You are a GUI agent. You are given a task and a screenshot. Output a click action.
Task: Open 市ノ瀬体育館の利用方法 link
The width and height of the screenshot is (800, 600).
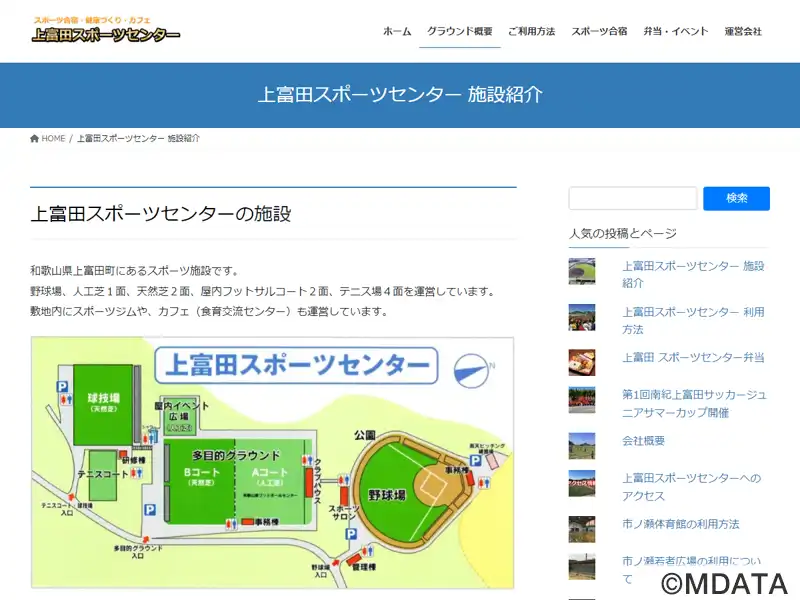[x=681, y=524]
